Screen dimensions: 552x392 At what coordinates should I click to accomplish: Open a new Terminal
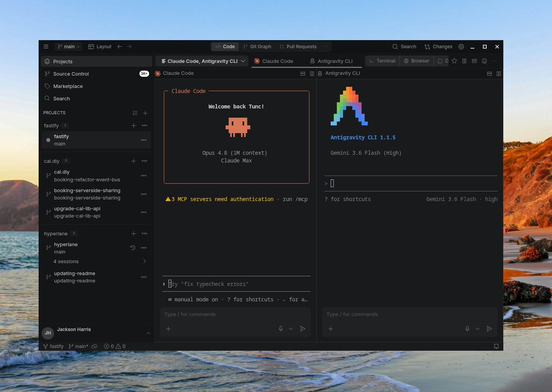383,61
